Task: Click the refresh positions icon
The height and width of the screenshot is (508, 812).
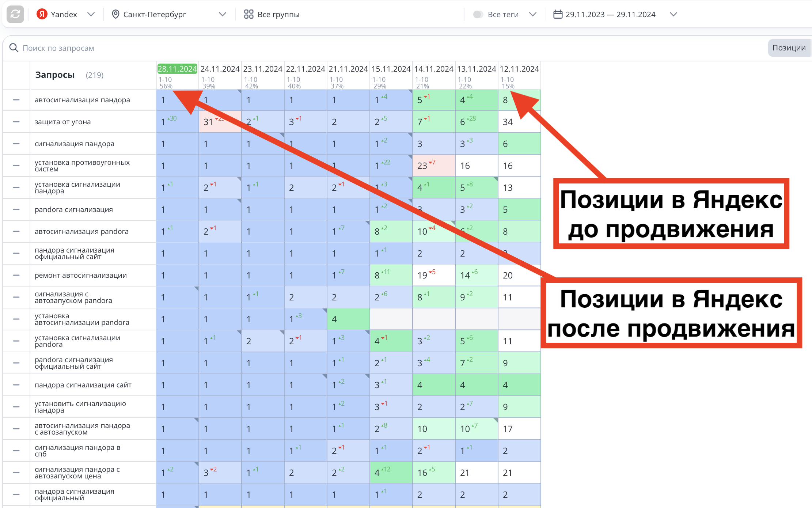Action: pos(15,14)
